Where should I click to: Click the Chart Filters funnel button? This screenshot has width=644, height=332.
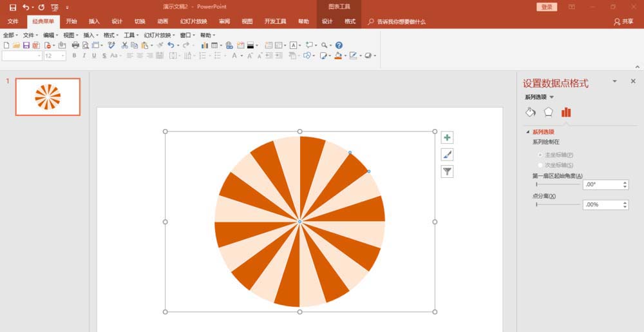tap(448, 171)
